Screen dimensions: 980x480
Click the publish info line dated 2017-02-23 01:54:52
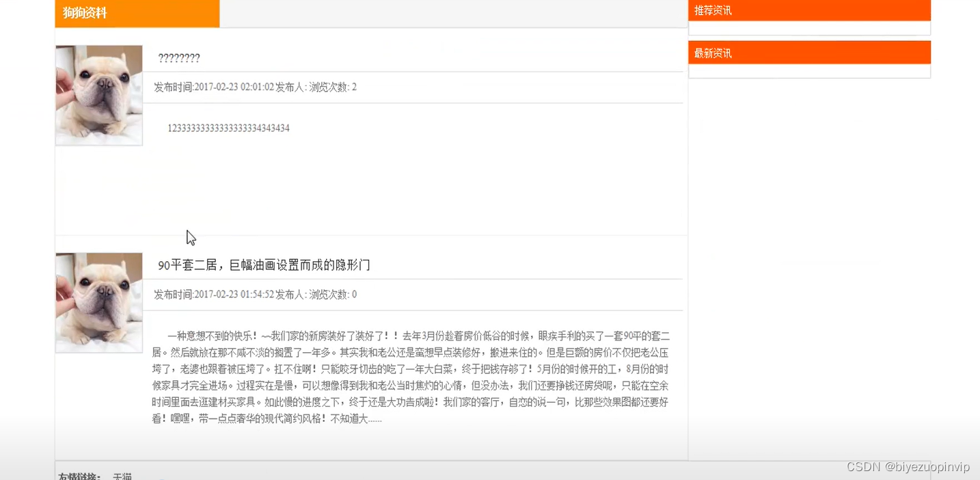pos(255,295)
